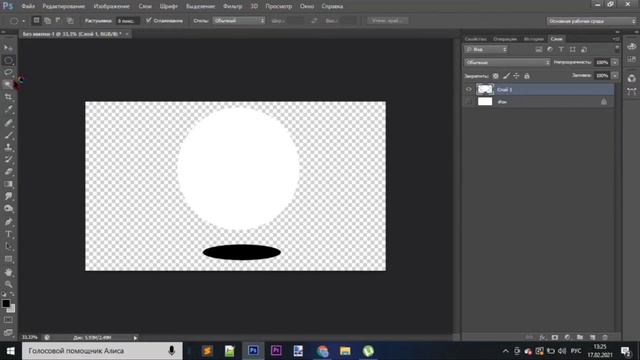The image size is (640, 360).
Task: Open the Редактирование menu
Action: point(64,6)
